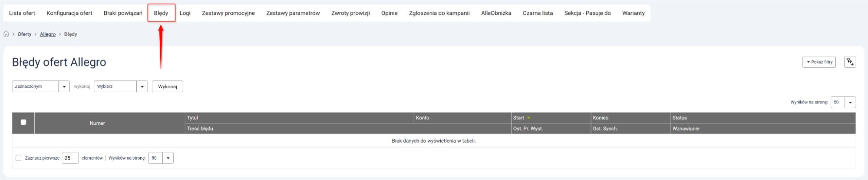Follow the Allegro breadcrumb link
868x180 pixels.
point(48,34)
